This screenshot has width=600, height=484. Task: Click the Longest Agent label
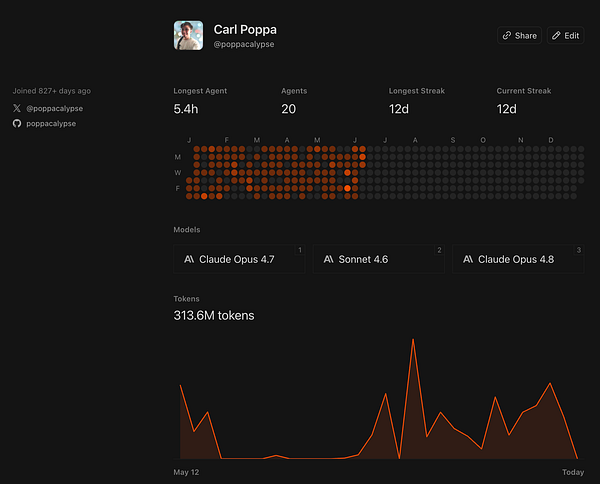tap(200, 91)
